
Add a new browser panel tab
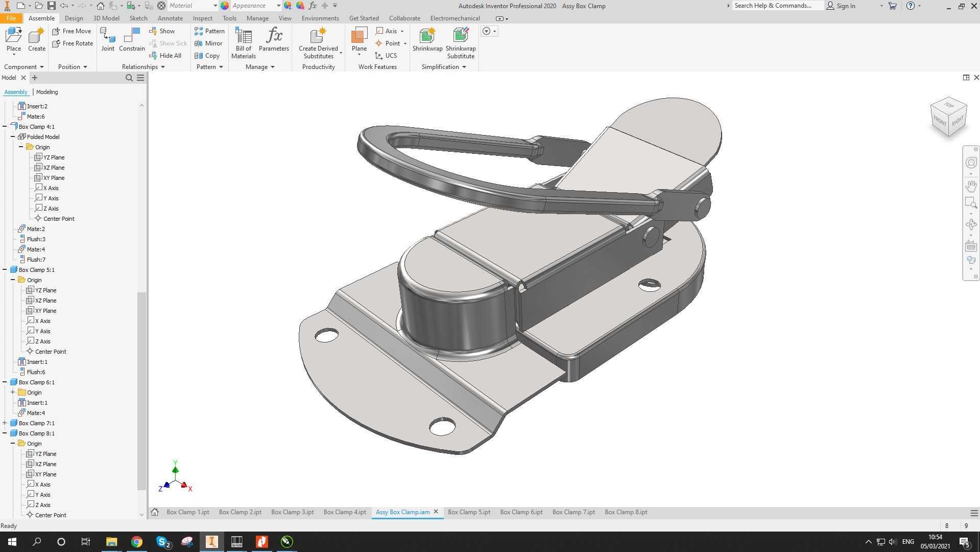point(35,78)
